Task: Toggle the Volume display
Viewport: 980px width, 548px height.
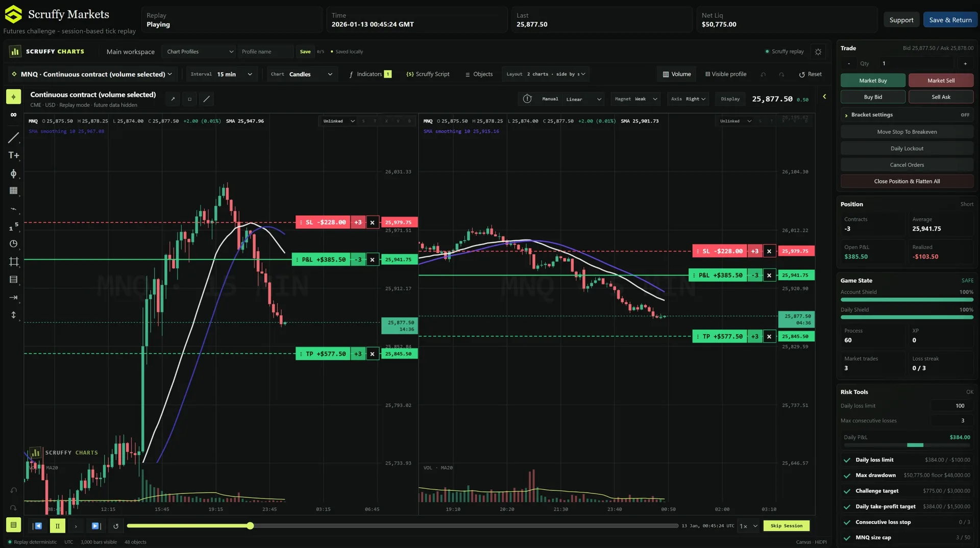Action: [677, 74]
